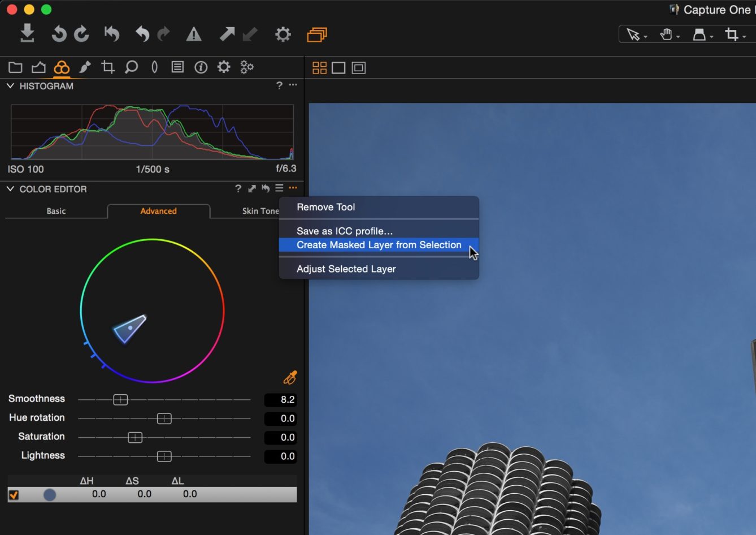Select the Pan hand tool in viewer toolbar
The image size is (756, 535).
tap(666, 34)
